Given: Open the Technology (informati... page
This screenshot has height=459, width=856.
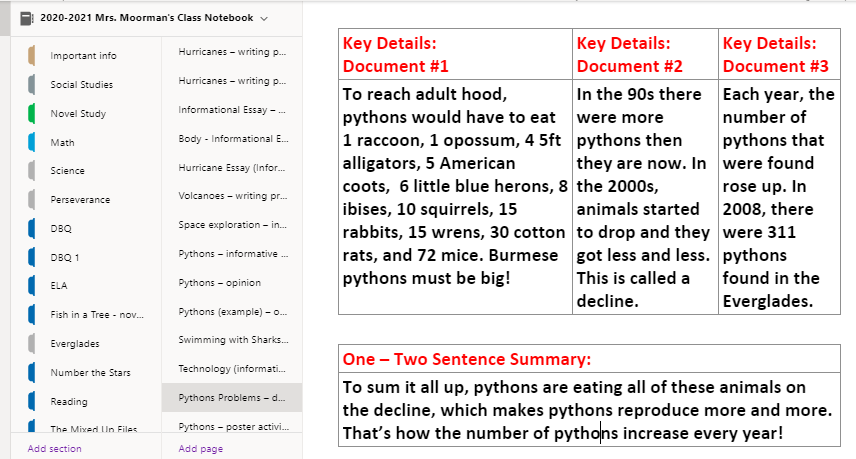Looking at the screenshot, I should [232, 369].
